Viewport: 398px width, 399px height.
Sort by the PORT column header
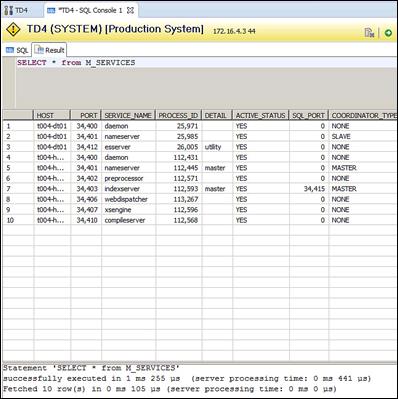(86, 115)
